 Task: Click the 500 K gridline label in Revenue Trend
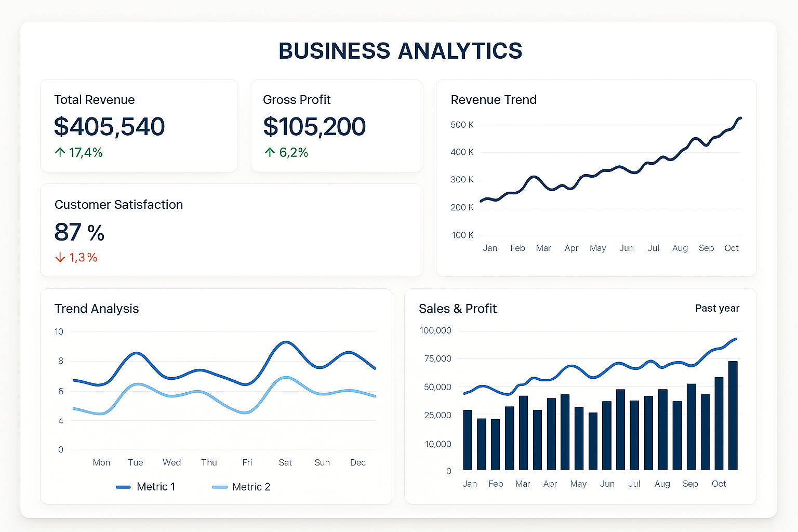pyautogui.click(x=462, y=125)
